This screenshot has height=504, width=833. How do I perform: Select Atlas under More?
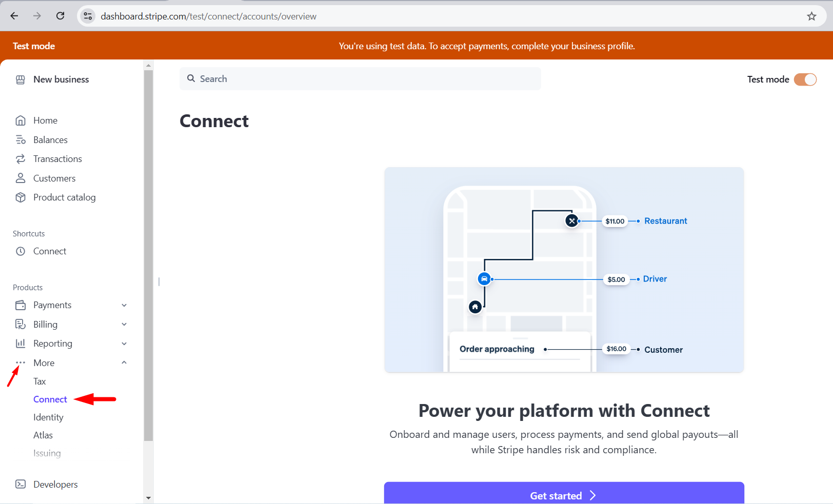click(x=43, y=435)
